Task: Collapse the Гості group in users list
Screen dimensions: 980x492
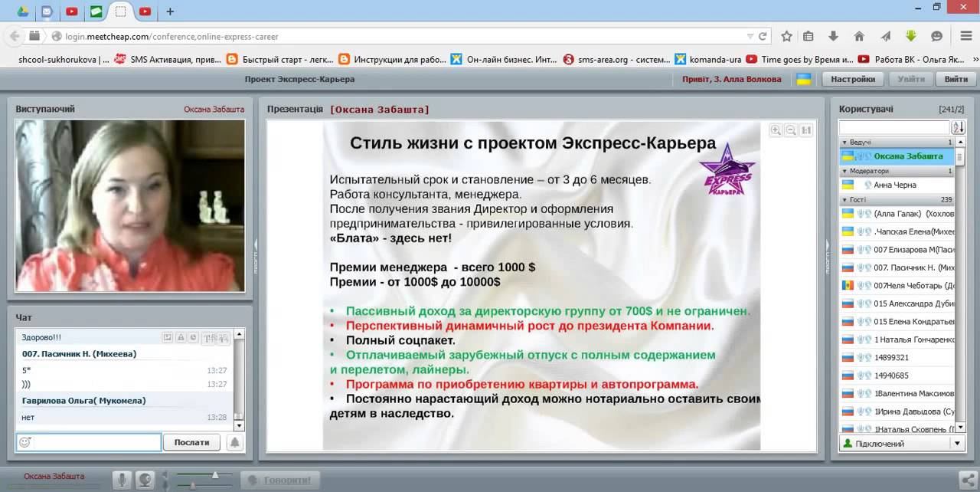Action: click(845, 199)
